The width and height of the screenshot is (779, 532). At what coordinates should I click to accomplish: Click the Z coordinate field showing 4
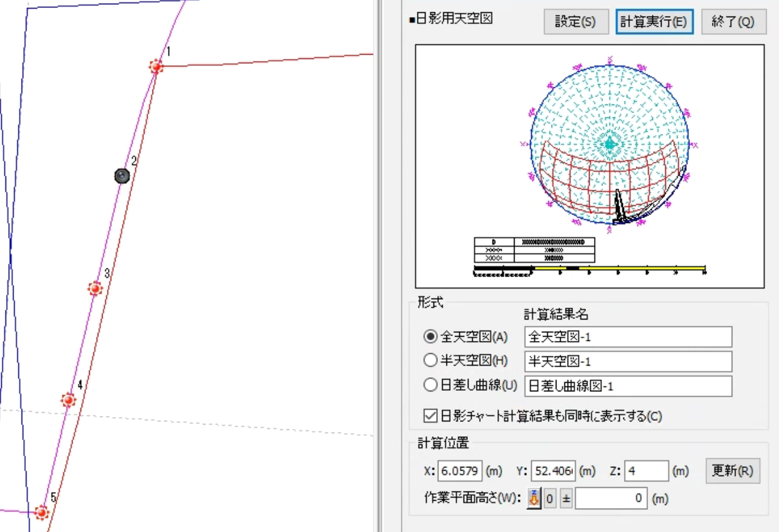click(646, 471)
